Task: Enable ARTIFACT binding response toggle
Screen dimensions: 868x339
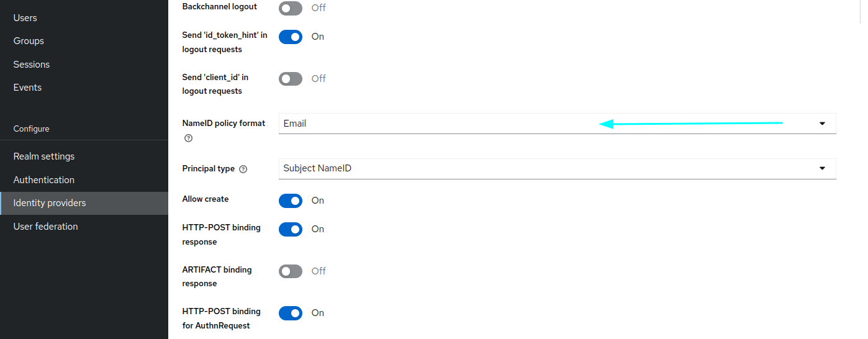Action: coord(291,271)
